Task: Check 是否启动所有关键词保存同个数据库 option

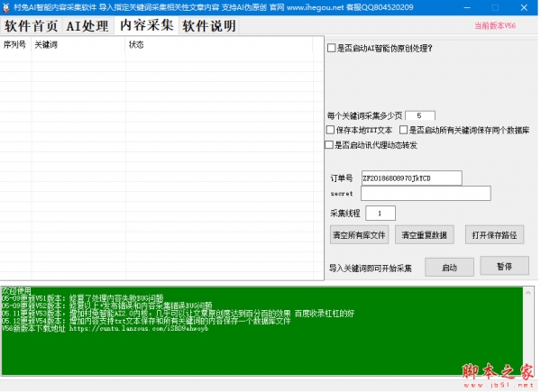Action: tap(403, 130)
